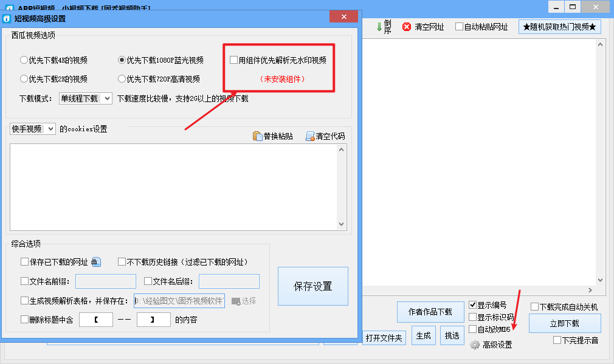The width and height of the screenshot is (614, 364).
Task: Click the red clear URLs icon
Action: 407,27
